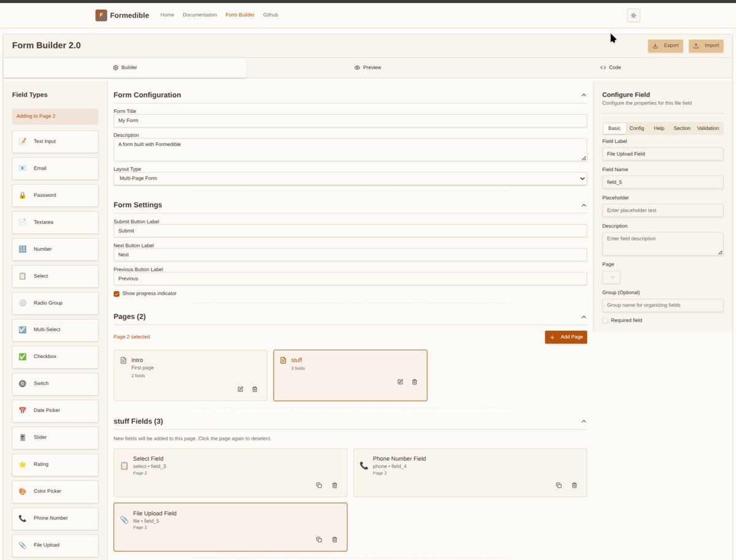Edit the stuff page with pencil icon
Image resolution: width=736 pixels, height=560 pixels.
pos(401,382)
